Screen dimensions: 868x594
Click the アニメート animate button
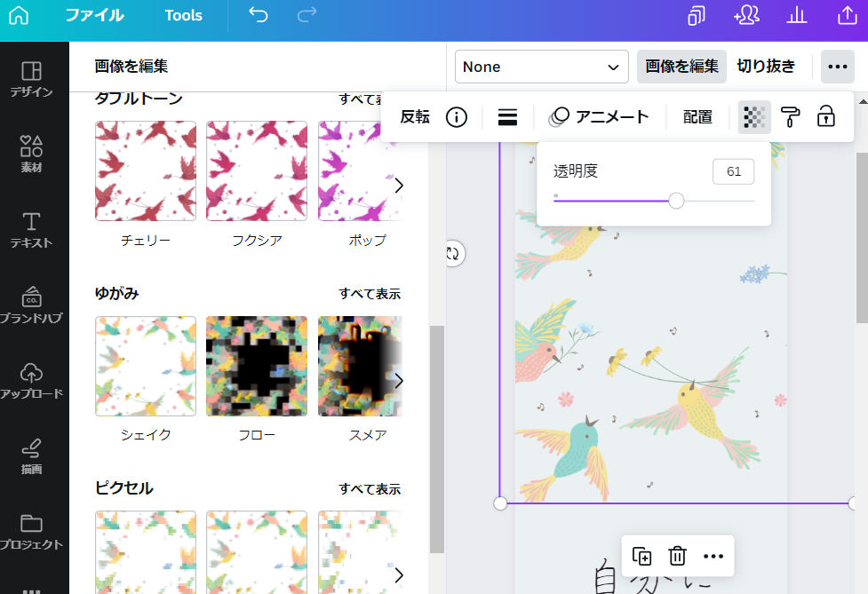pyautogui.click(x=600, y=116)
